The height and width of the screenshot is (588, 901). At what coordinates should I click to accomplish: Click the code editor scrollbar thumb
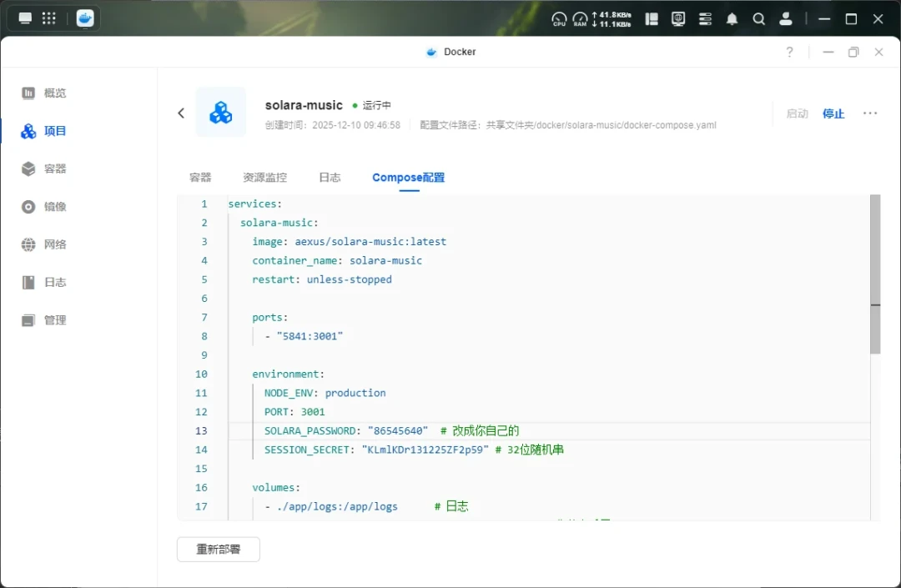875,274
